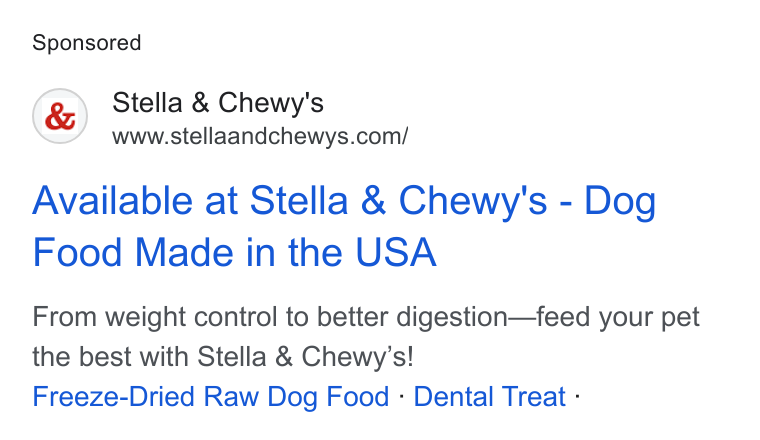Click the word Freeze-Dried in the sitelink
The height and width of the screenshot is (440, 760).
(113, 397)
